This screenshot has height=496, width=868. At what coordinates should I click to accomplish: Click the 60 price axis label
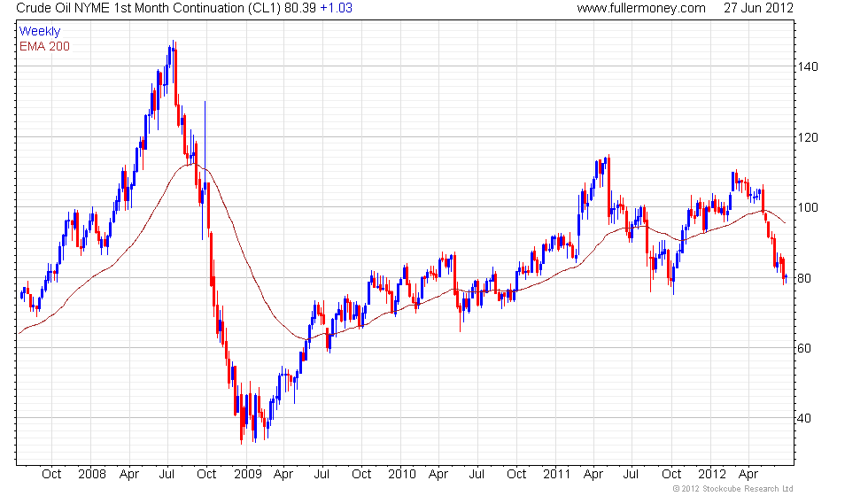[804, 348]
